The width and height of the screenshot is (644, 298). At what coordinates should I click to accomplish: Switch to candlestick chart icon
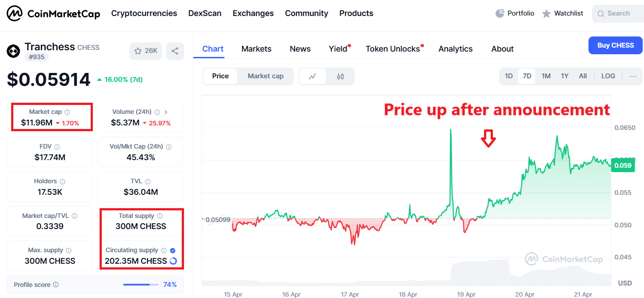tap(340, 77)
